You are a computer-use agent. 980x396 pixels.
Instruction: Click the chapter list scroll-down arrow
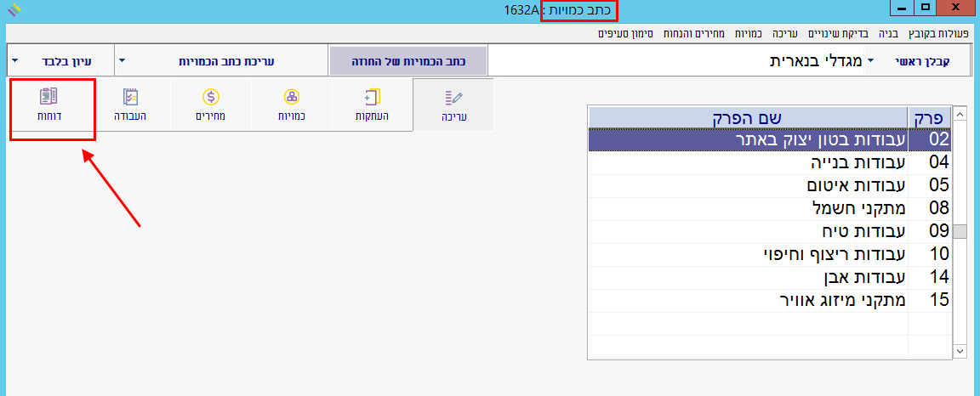point(960,350)
